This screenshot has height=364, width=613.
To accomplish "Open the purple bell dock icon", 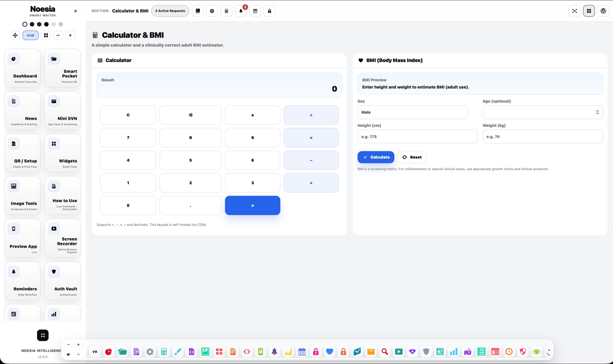I will click(x=274, y=352).
